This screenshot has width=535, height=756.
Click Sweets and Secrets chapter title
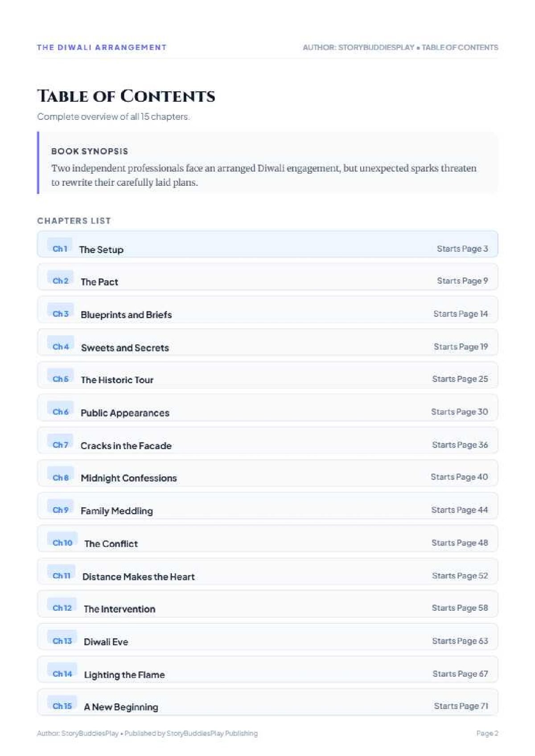125,348
